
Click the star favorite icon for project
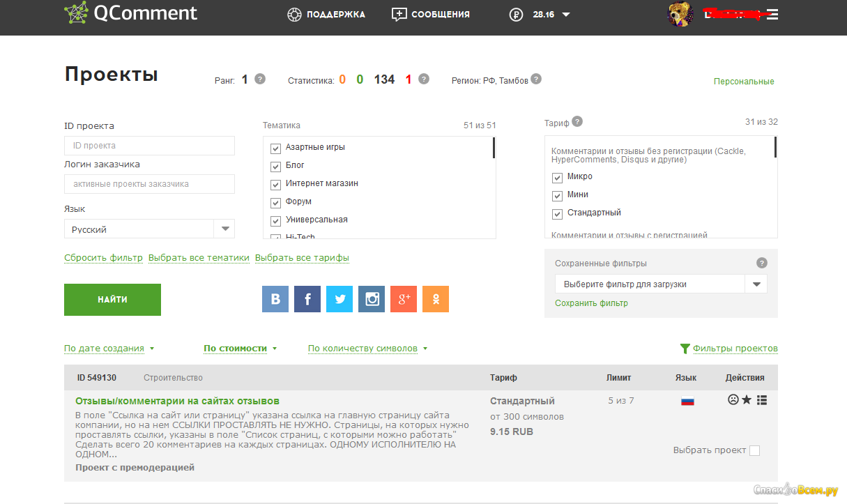point(747,400)
